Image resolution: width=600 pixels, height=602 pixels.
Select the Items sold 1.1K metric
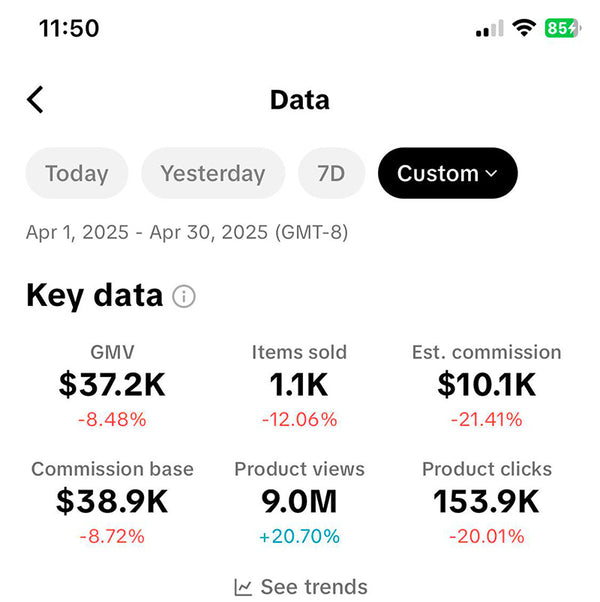point(299,384)
